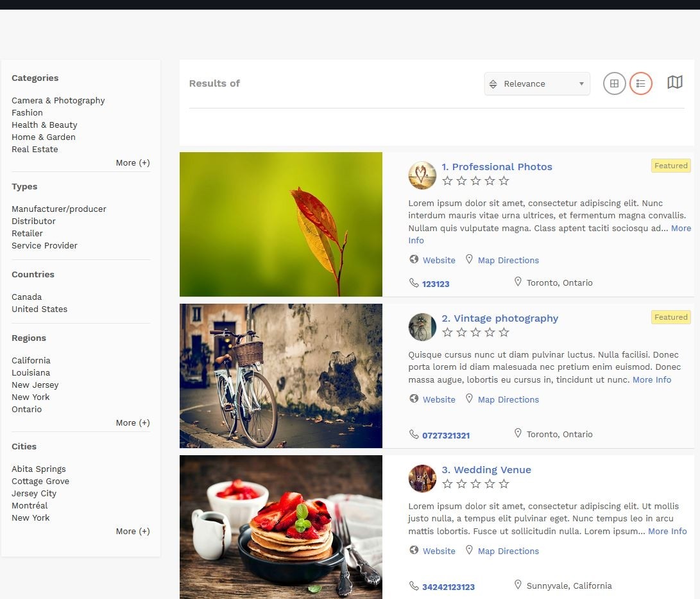Filter by region New Jersey
Screen dimensions: 700x599
35,385
